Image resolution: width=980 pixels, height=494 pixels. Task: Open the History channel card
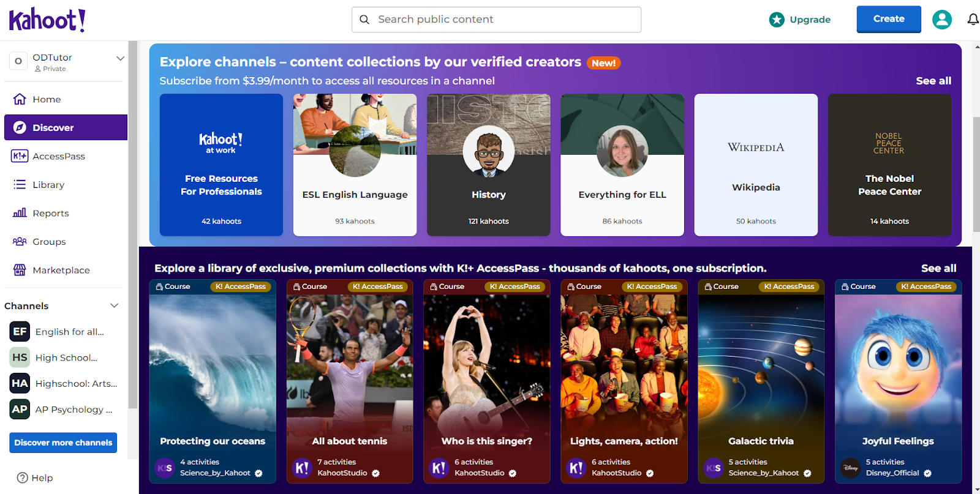coord(488,165)
